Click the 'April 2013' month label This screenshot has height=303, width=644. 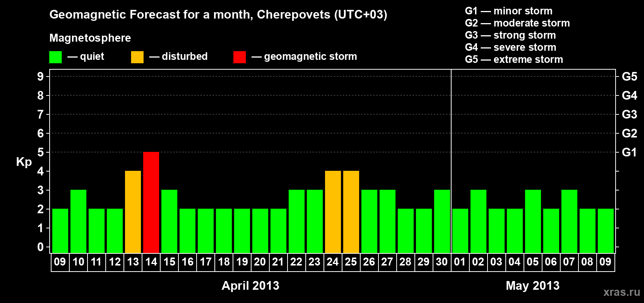(250, 286)
